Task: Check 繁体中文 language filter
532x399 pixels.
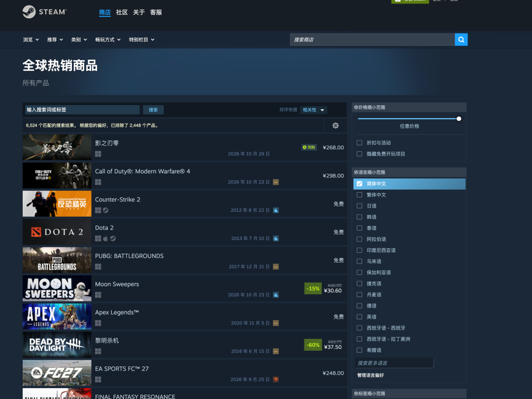Action: [359, 195]
